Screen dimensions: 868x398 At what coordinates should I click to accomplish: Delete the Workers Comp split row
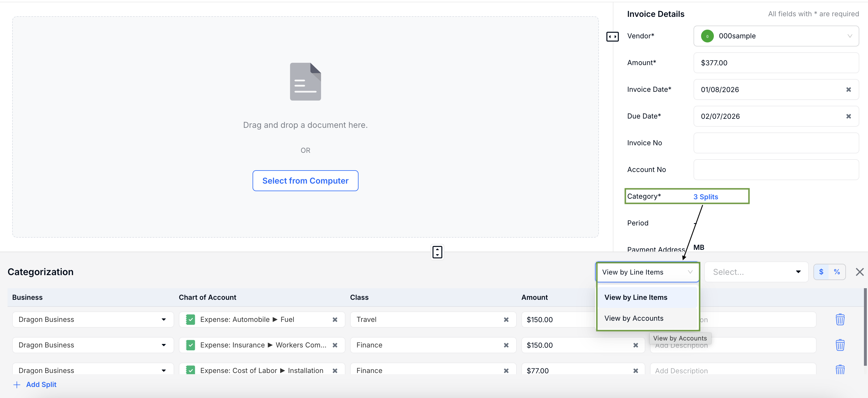840,345
